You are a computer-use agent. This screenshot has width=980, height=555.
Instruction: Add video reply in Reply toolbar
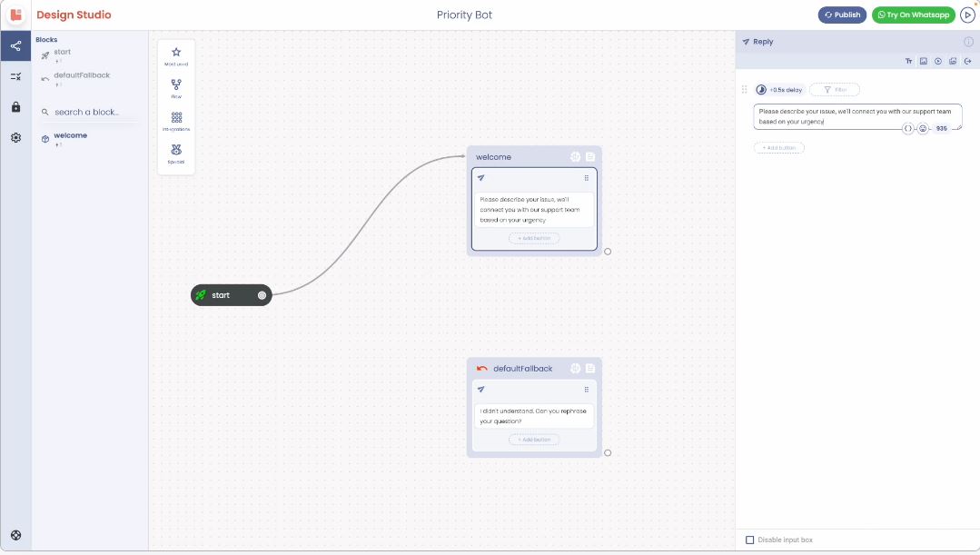[x=938, y=61]
